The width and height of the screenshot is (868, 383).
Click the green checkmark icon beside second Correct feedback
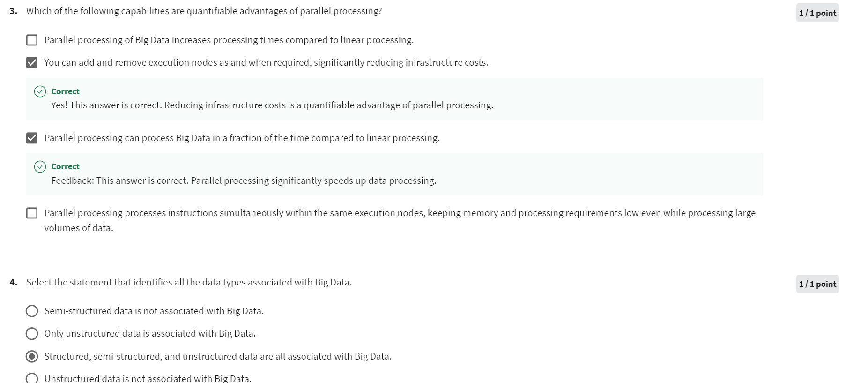tap(39, 166)
